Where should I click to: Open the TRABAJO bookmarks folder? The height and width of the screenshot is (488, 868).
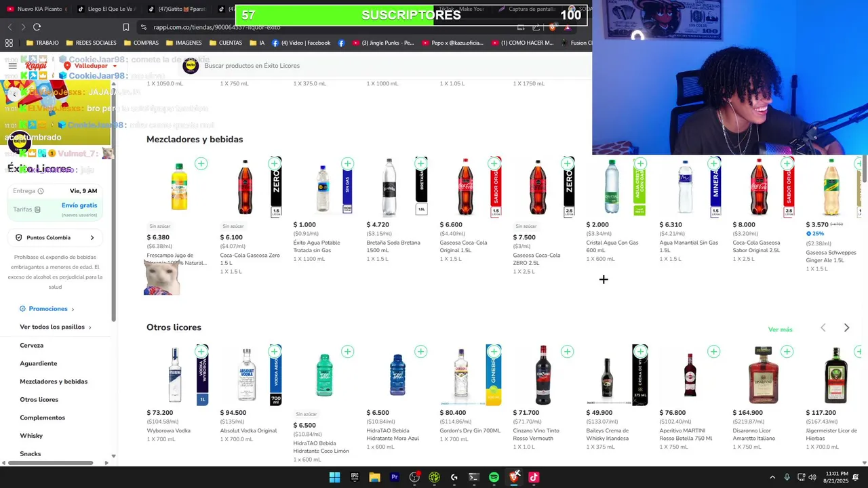click(42, 43)
